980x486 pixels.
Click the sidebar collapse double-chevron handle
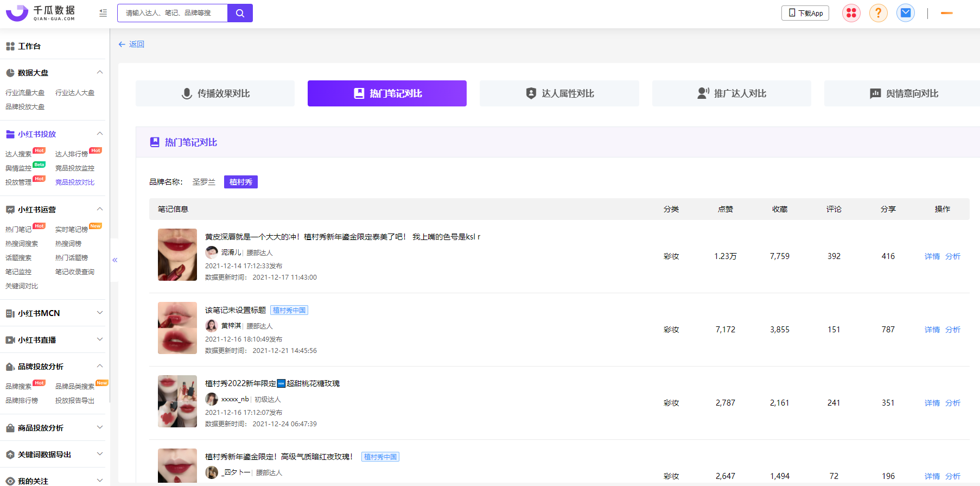[x=114, y=260]
